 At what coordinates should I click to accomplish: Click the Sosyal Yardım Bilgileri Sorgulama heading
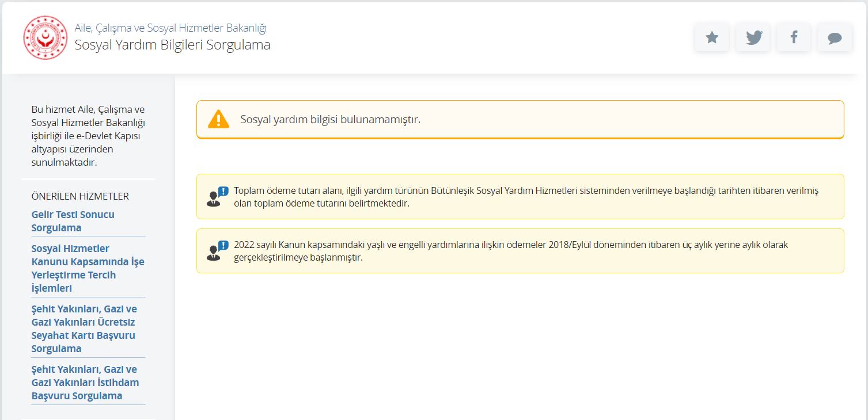[x=172, y=45]
